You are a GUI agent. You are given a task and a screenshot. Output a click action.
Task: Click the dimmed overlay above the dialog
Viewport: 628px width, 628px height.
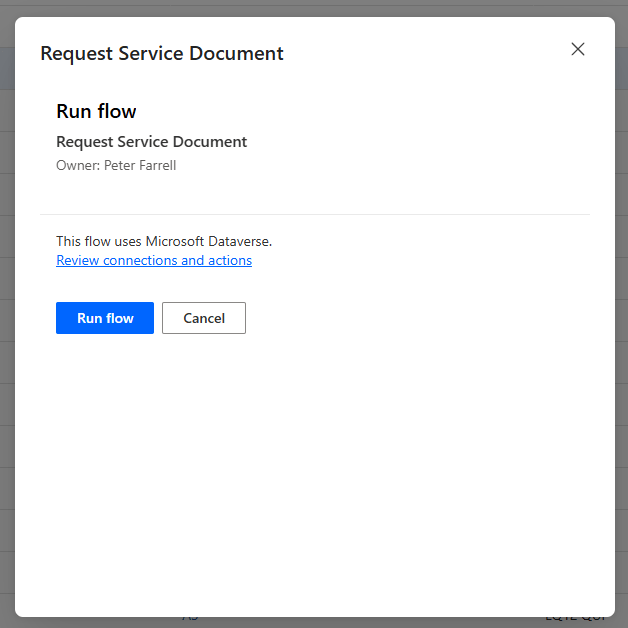pyautogui.click(x=314, y=8)
